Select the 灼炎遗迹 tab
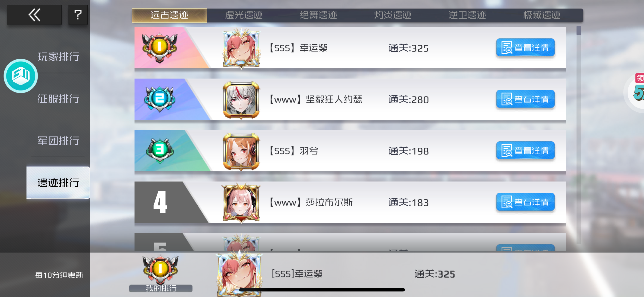This screenshot has width=644, height=297. pyautogui.click(x=392, y=15)
